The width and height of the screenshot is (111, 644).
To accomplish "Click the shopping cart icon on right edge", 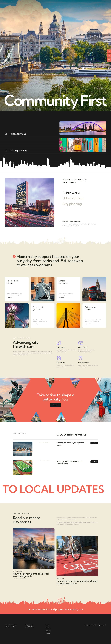I will click(109, 52).
